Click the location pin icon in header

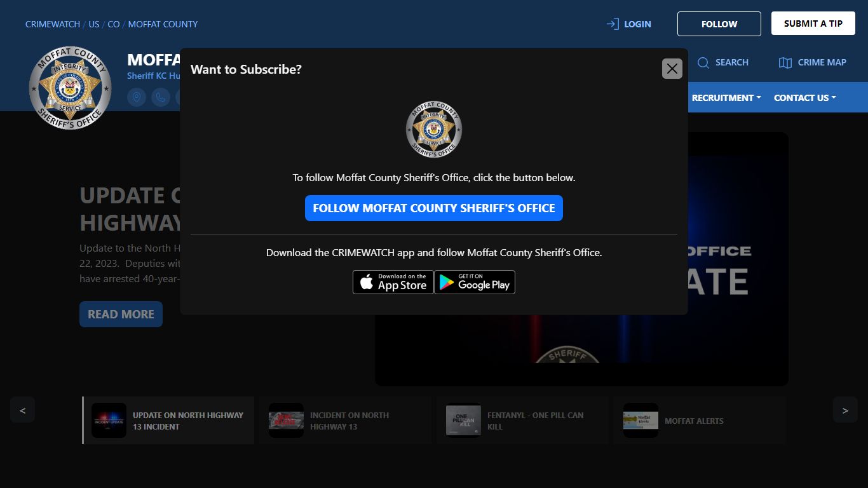[x=137, y=97]
